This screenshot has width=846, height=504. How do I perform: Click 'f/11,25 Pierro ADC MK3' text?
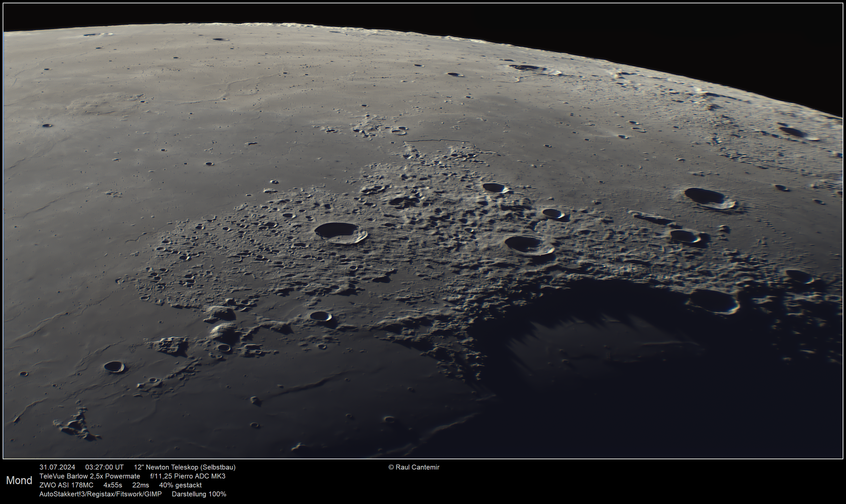click(188, 476)
